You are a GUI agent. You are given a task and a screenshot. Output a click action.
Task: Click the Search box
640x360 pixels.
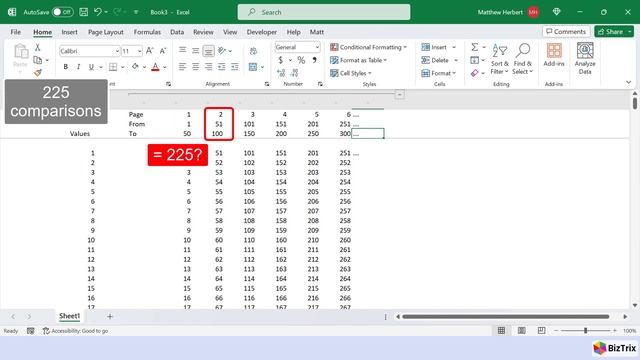(324, 12)
